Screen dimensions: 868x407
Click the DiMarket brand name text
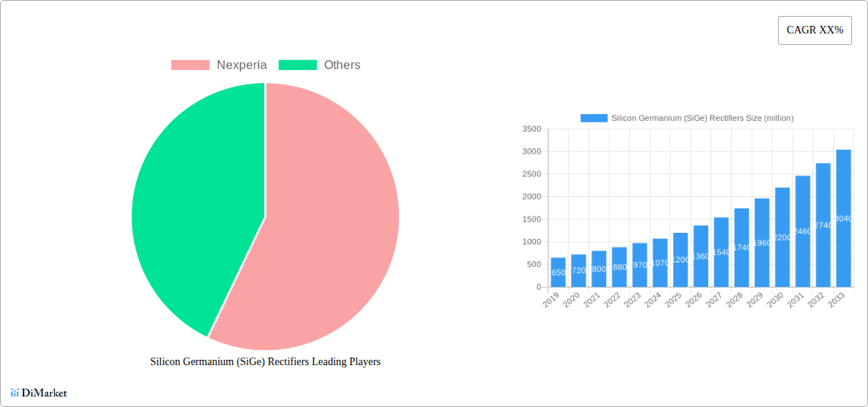click(44, 393)
